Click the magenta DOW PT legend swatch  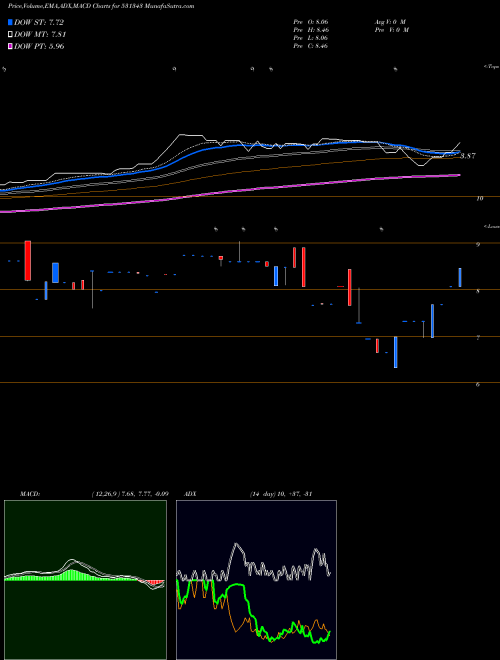click(10, 46)
